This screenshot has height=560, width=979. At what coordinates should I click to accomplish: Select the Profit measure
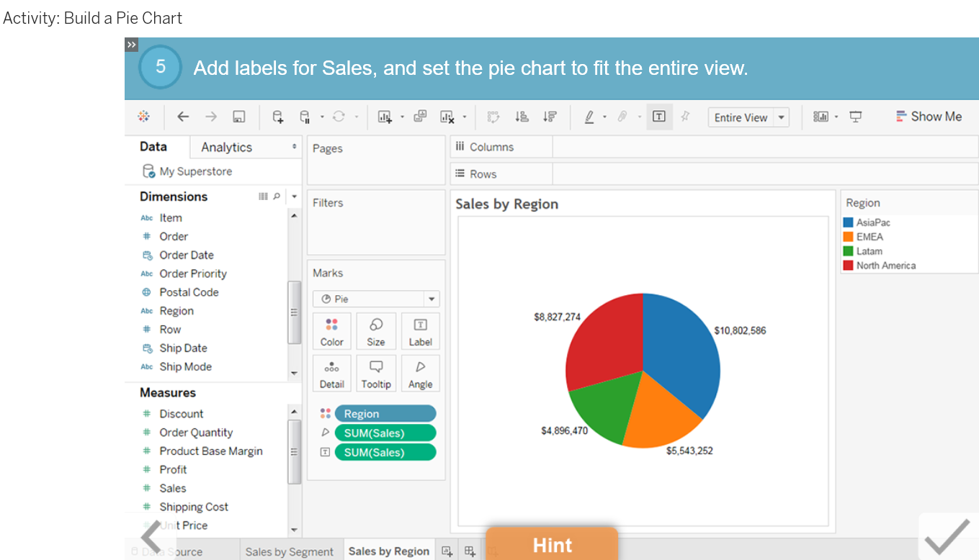174,469
